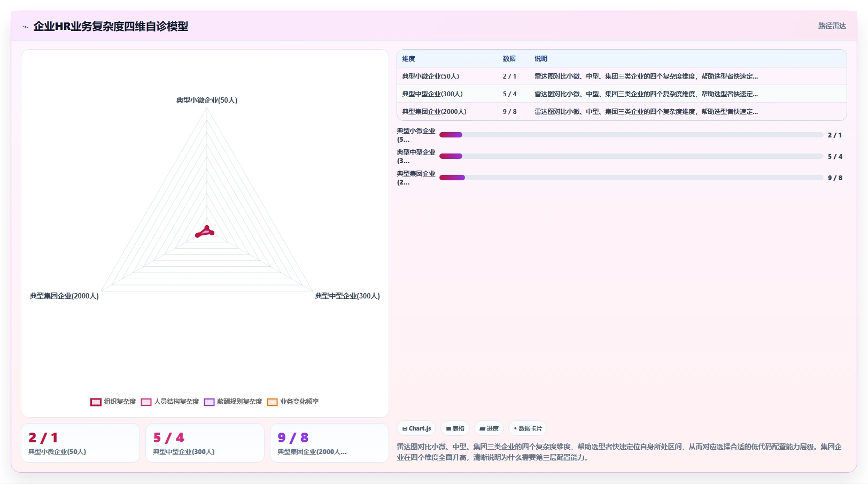Click the 维度 column header
The image size is (868, 484).
pyautogui.click(x=409, y=59)
